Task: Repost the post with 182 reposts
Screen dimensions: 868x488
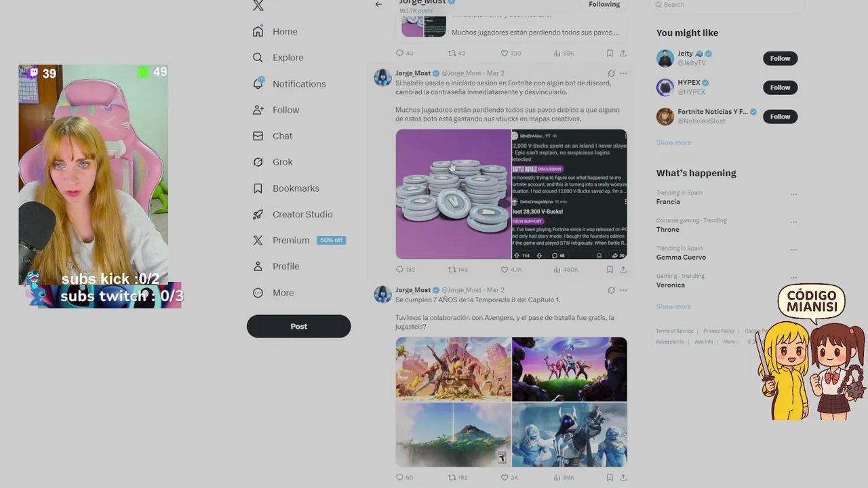Action: pos(458,478)
